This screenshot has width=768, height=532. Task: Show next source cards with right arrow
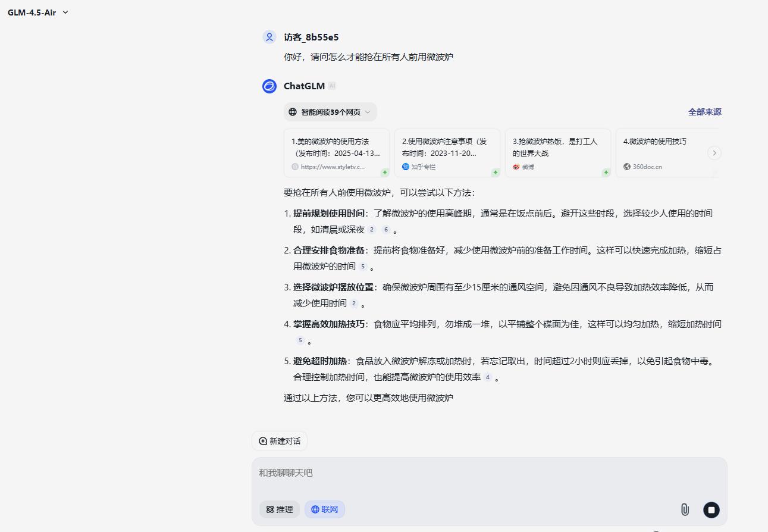[x=714, y=153]
